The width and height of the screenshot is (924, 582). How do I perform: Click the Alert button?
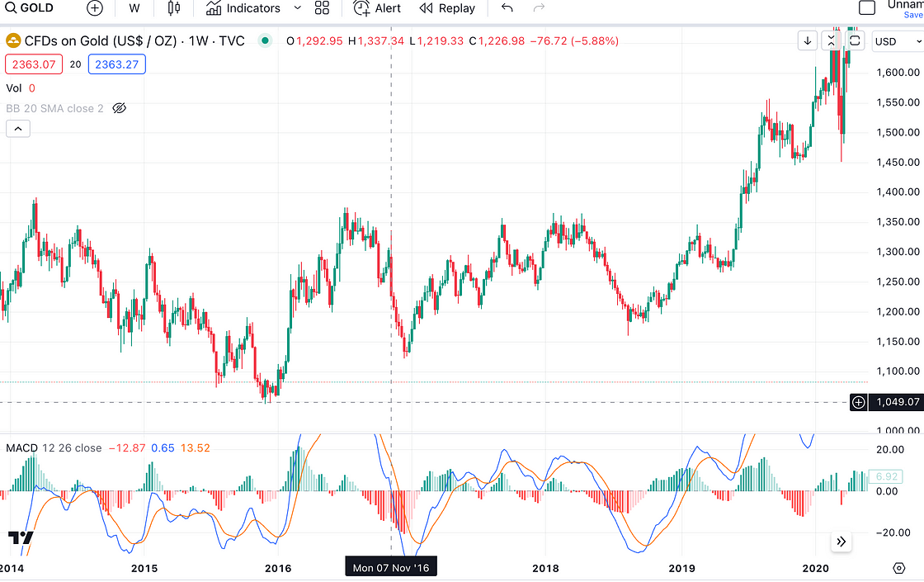377,7
